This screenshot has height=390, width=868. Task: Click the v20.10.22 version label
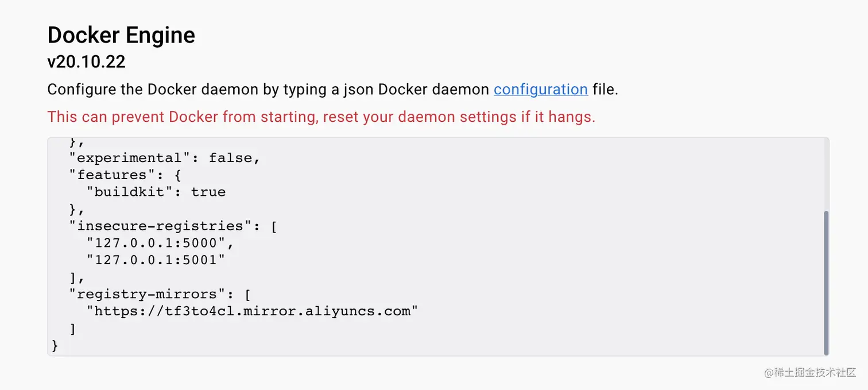click(x=86, y=61)
